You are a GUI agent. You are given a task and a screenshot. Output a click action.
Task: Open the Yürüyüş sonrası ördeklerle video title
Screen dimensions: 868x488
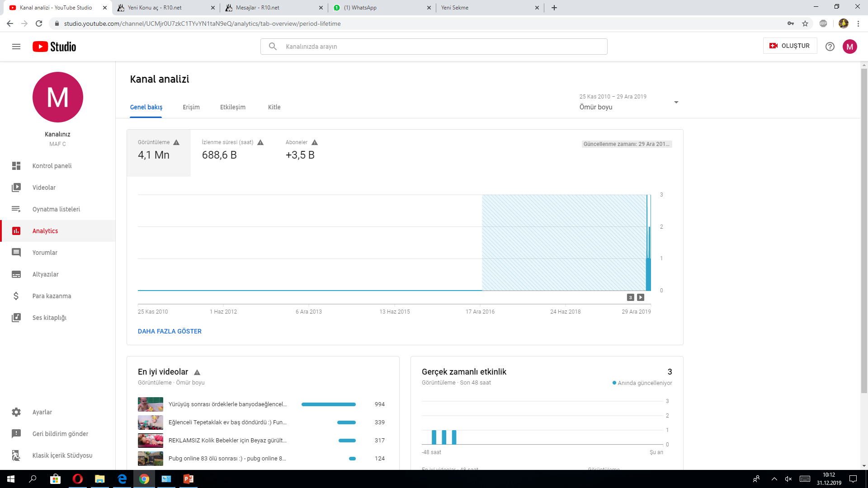coord(227,404)
